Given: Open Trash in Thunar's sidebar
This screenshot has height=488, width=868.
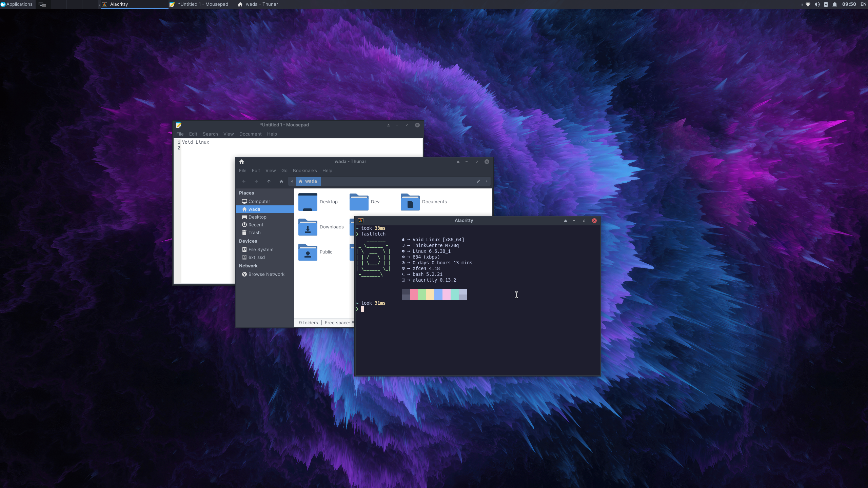Looking at the screenshot, I should (265, 232).
